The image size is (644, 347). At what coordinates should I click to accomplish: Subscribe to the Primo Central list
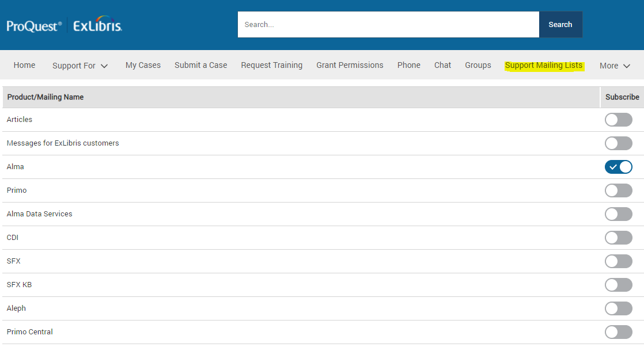pyautogui.click(x=618, y=332)
